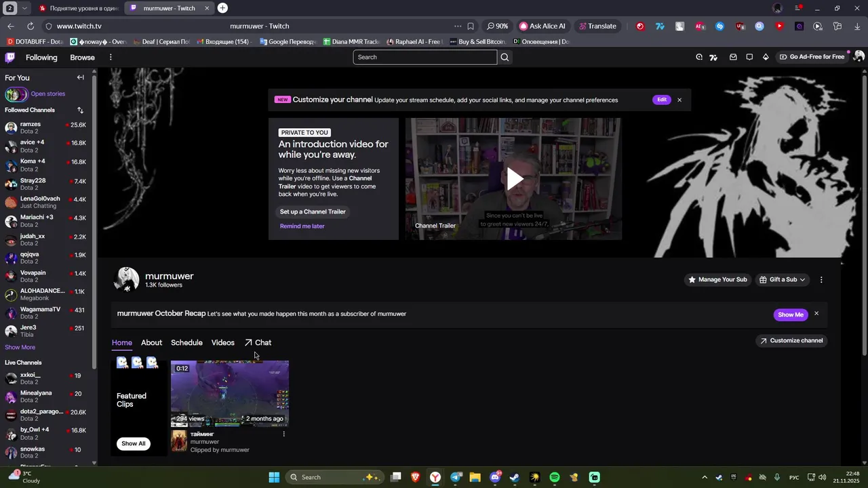Click the Windows Start button

(x=274, y=477)
